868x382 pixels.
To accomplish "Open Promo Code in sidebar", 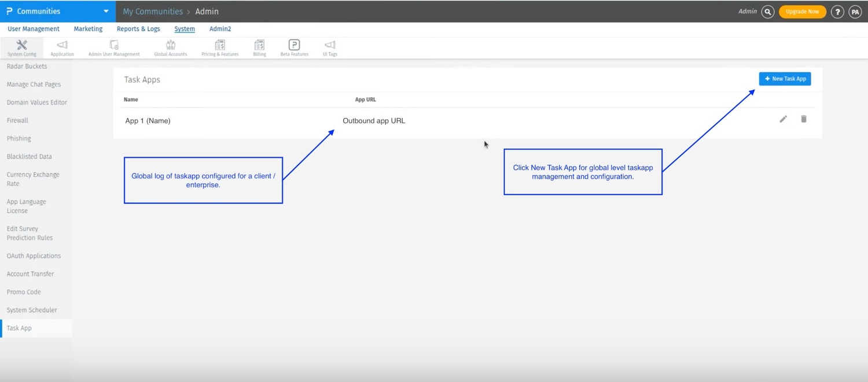I will pos(24,292).
